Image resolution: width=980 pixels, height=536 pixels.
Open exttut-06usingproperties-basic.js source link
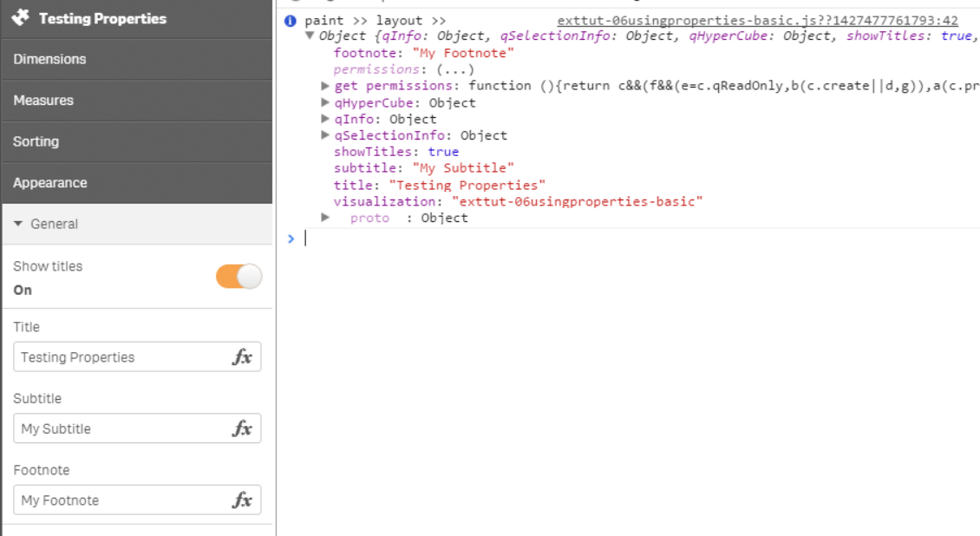757,21
